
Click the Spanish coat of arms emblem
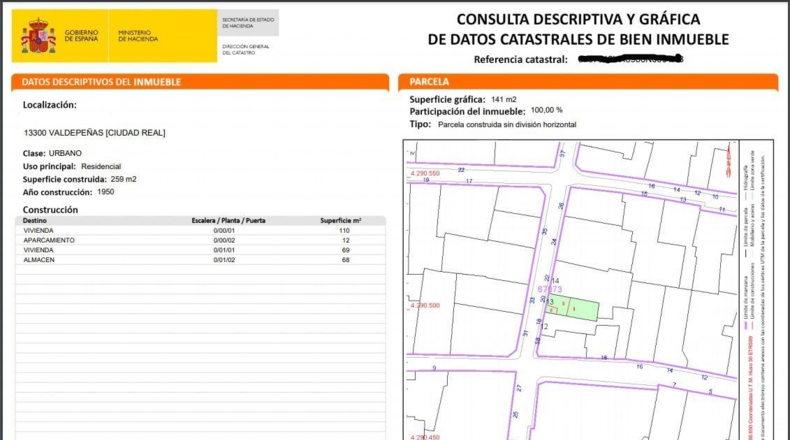pyautogui.click(x=38, y=36)
